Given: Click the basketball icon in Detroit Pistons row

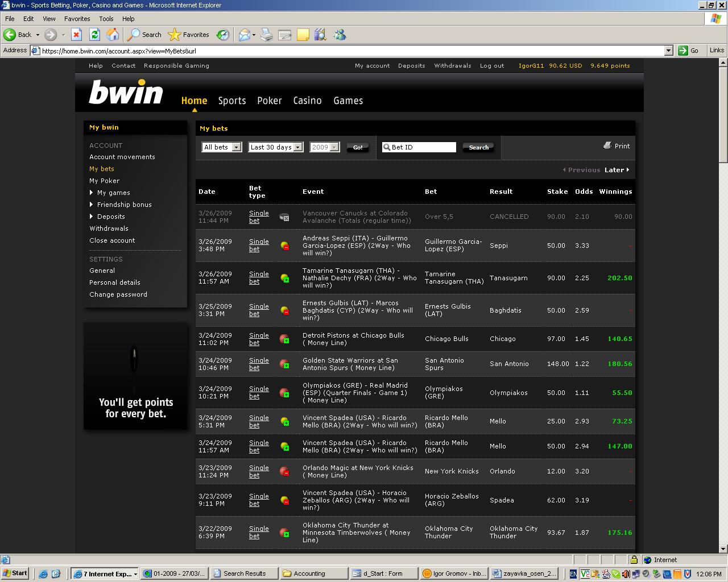Looking at the screenshot, I should [x=284, y=339].
